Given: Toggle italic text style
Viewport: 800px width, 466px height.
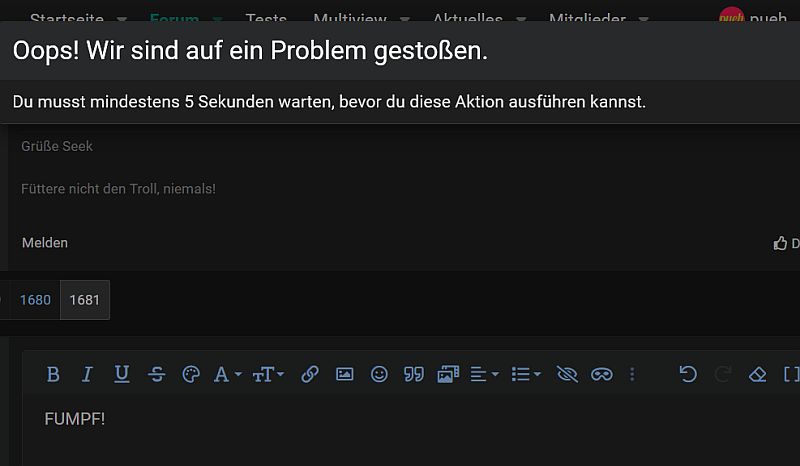Looking at the screenshot, I should 87,374.
